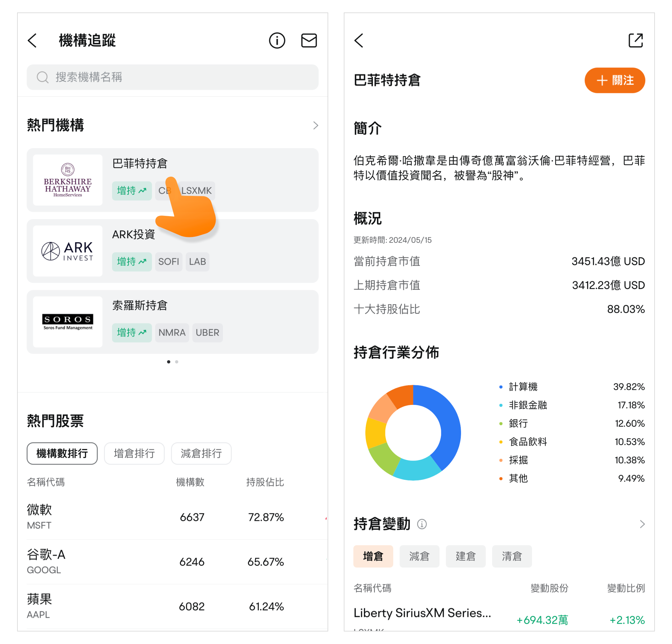Open the Berkshire Hathaway logo thumbnail
Image resolution: width=672 pixels, height=644 pixels.
pyautogui.click(x=68, y=180)
